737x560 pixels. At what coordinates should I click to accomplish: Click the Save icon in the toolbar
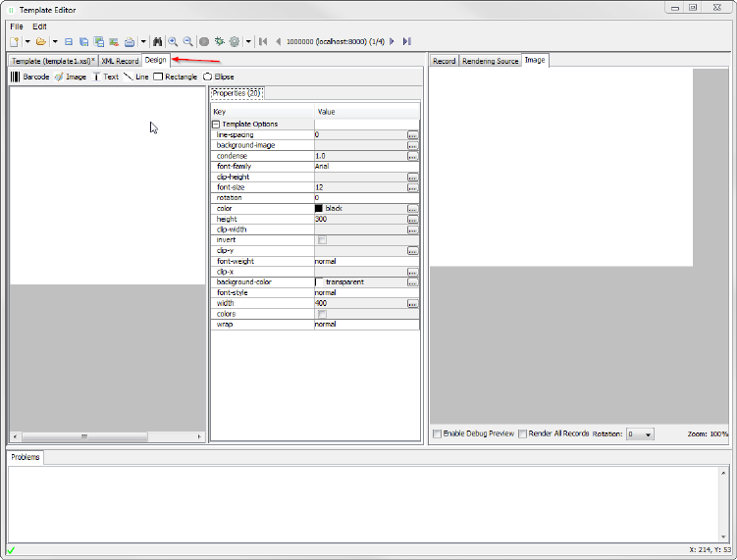tap(69, 42)
